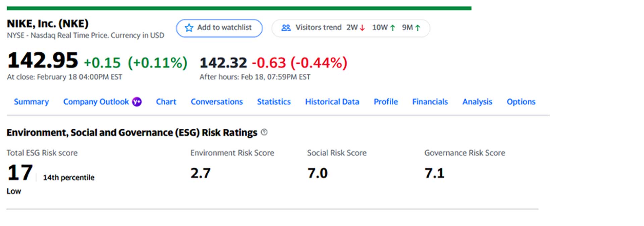This screenshot has width=644, height=226.
Task: Open the Chart tab
Action: [x=166, y=102]
